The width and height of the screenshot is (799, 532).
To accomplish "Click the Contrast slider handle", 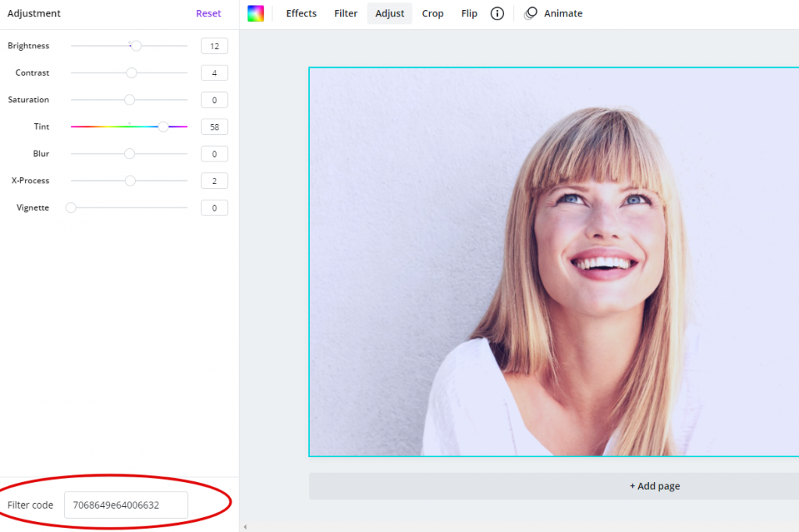I will pos(131,73).
